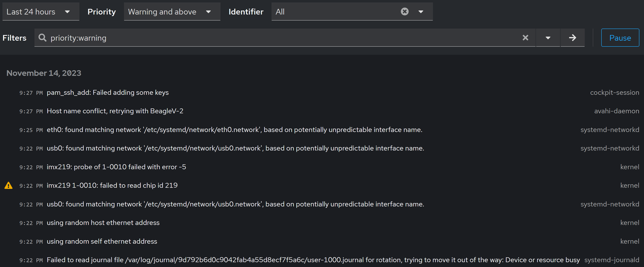Screen dimensions: 644x267
Task: Open the using random host ethernet address entry
Action: pyautogui.click(x=322, y=223)
